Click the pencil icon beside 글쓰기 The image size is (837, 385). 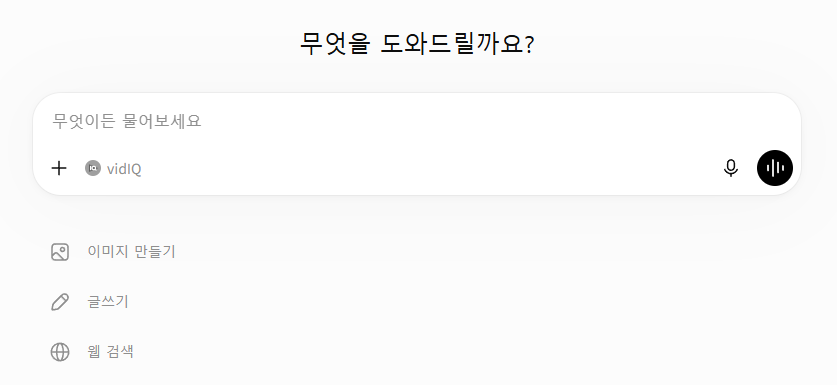pos(60,302)
